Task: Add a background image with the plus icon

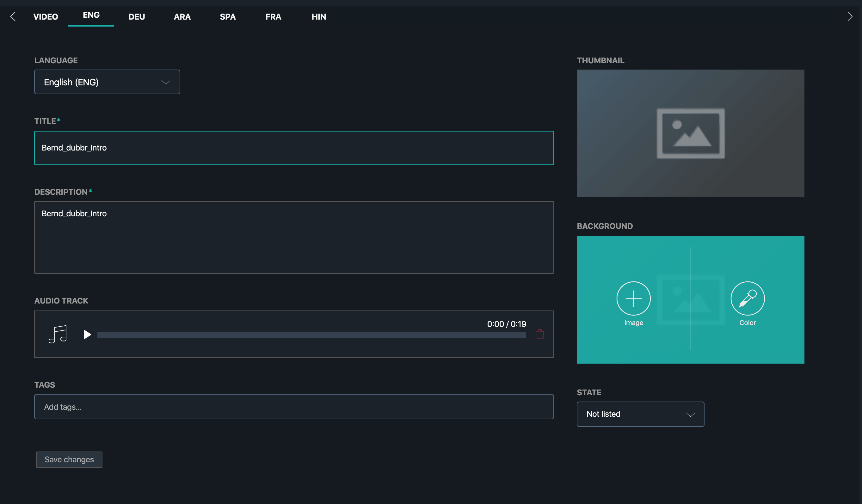Action: click(633, 298)
